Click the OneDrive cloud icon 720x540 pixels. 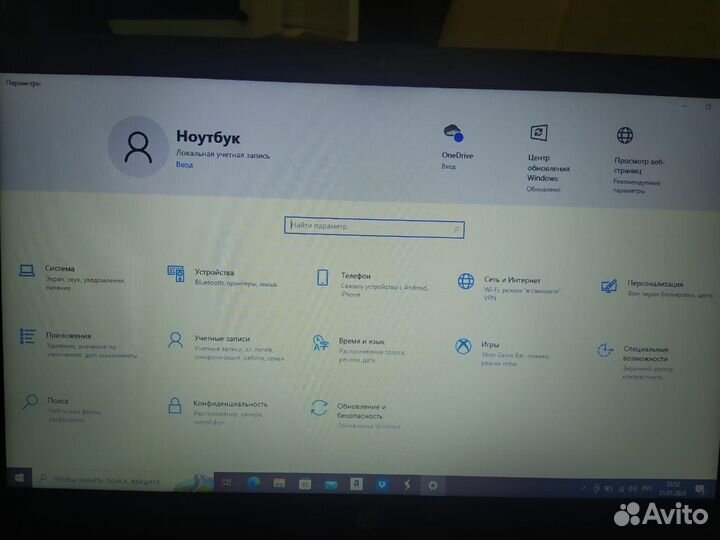point(454,133)
